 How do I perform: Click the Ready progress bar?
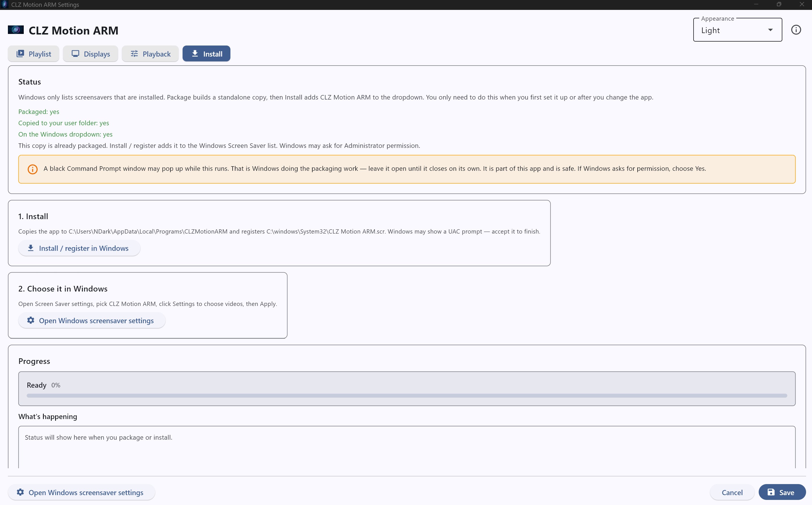[x=407, y=396]
